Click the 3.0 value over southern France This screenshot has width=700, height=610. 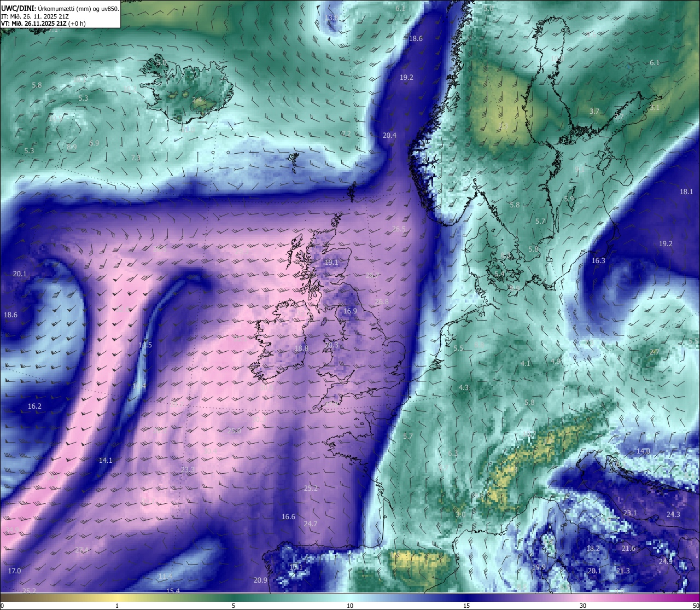tap(460, 514)
